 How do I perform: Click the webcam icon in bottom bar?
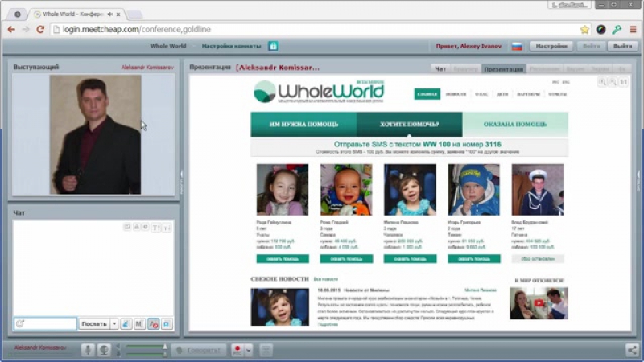(x=104, y=350)
